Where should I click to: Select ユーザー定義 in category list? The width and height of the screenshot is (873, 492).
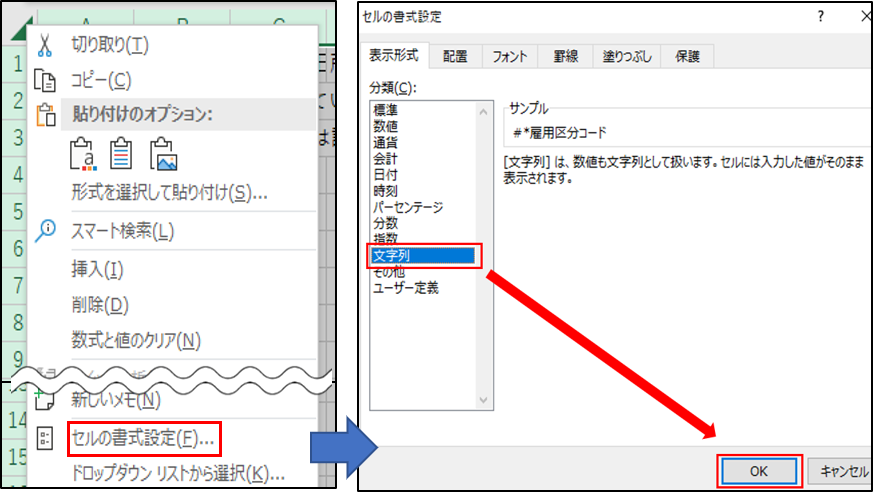[406, 288]
